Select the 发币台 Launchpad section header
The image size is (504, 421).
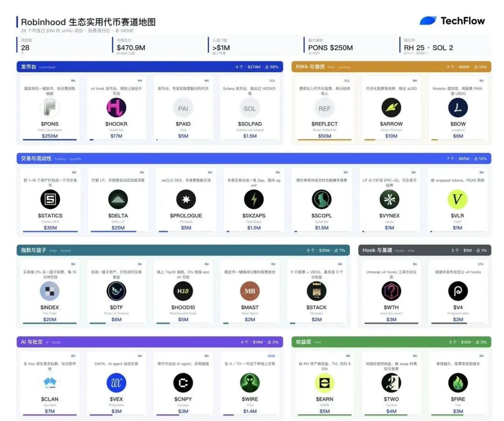click(x=150, y=67)
